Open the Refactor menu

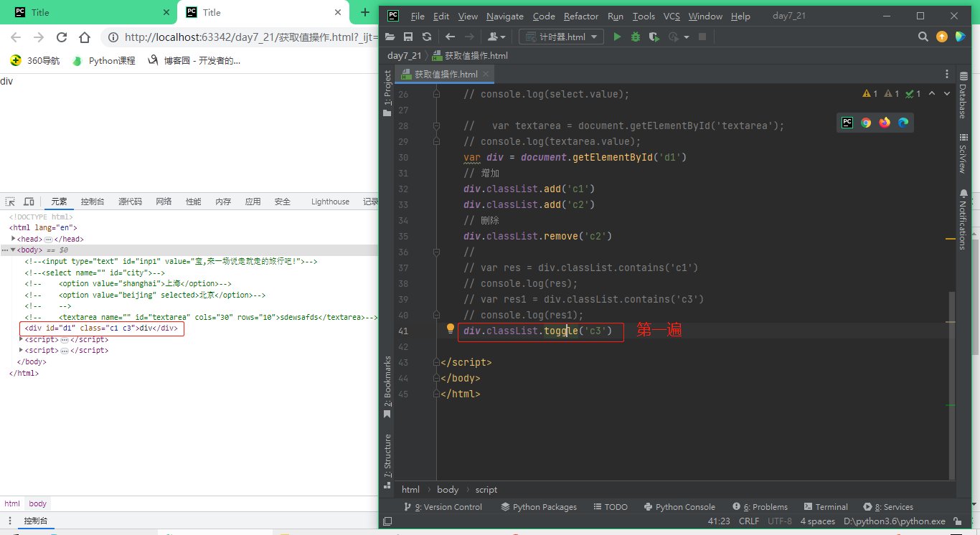581,16
